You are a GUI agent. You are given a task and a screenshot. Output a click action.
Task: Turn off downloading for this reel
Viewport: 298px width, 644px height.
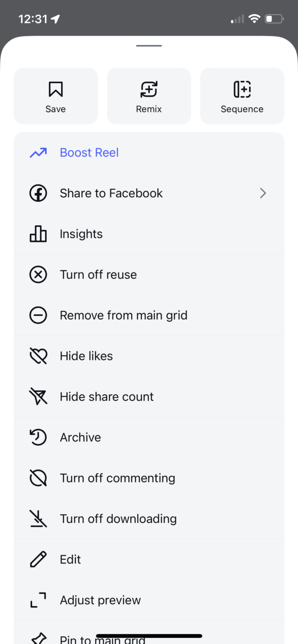point(118,519)
